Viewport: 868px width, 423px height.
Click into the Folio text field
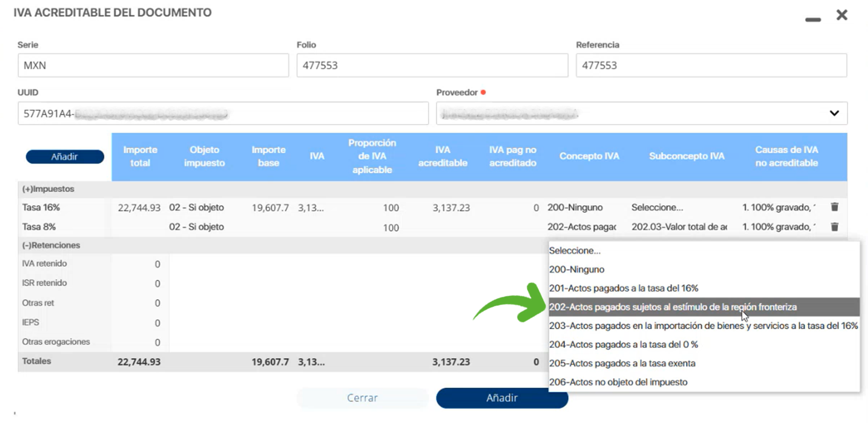click(x=432, y=65)
